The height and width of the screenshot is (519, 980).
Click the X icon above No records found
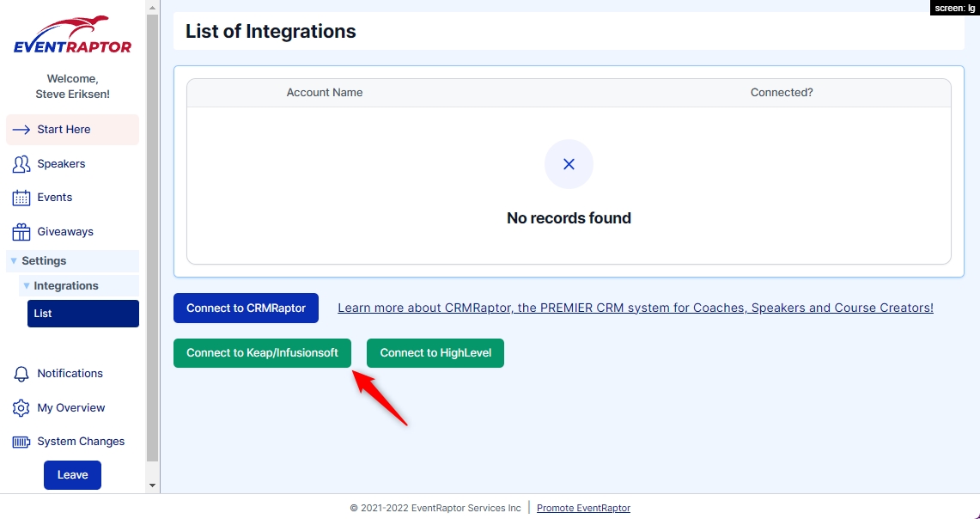click(569, 164)
